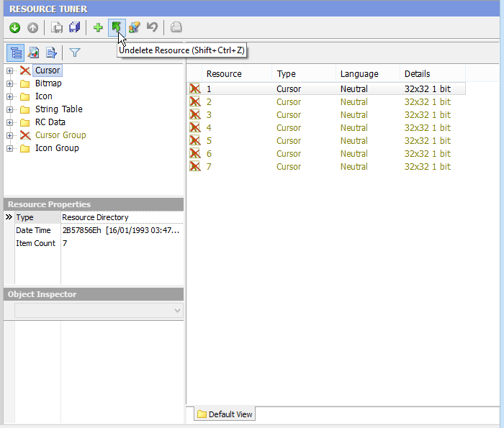Select cursor resource row 2
This screenshot has height=428, width=504.
tap(326, 101)
